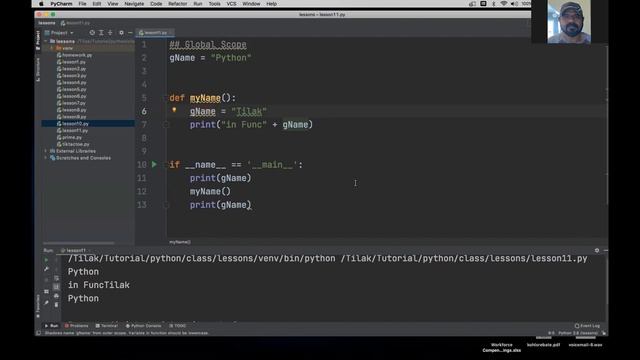Open the TODO tool window
The width and height of the screenshot is (640, 360).
[x=178, y=326]
